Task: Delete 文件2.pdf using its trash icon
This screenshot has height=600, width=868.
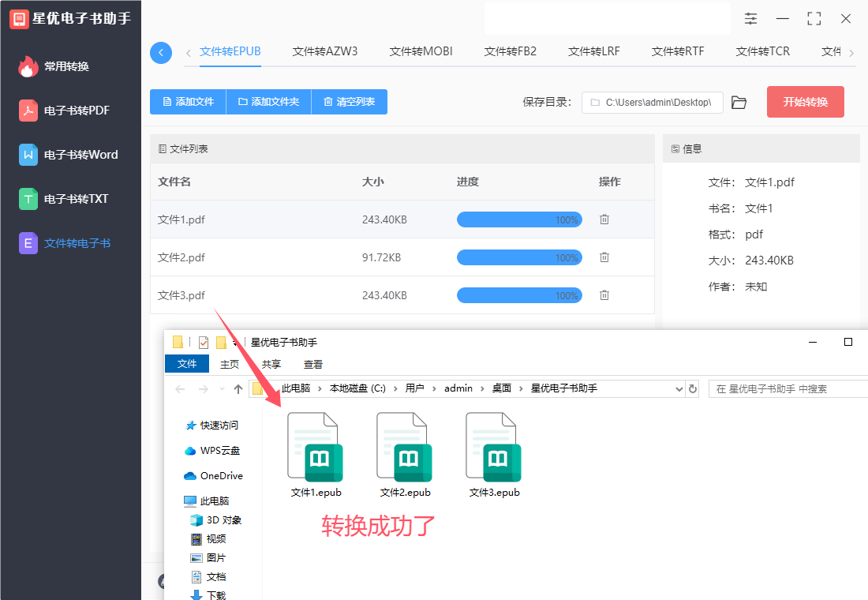Action: click(x=604, y=257)
